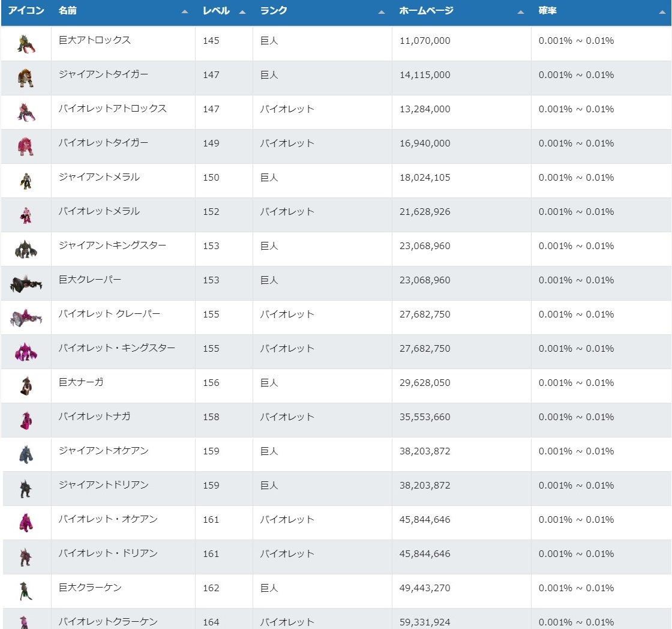Sort table by 確率 column arrow

tap(662, 12)
